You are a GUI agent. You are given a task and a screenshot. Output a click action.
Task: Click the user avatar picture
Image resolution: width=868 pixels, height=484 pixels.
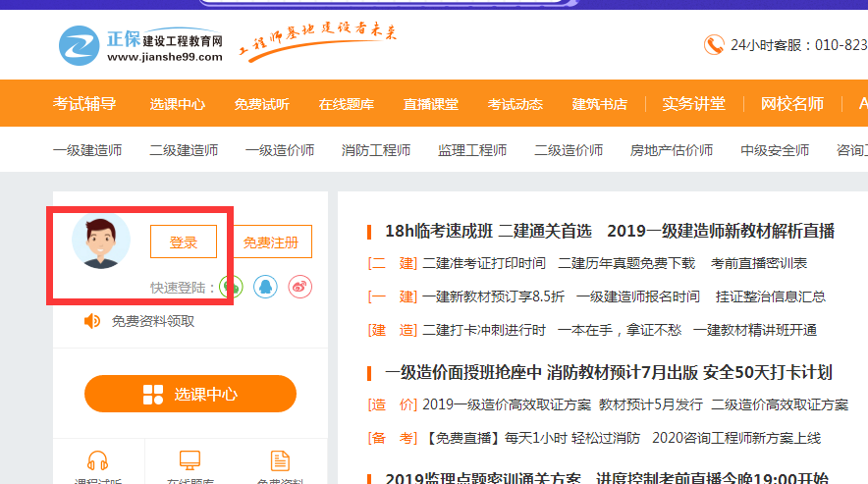tap(101, 241)
